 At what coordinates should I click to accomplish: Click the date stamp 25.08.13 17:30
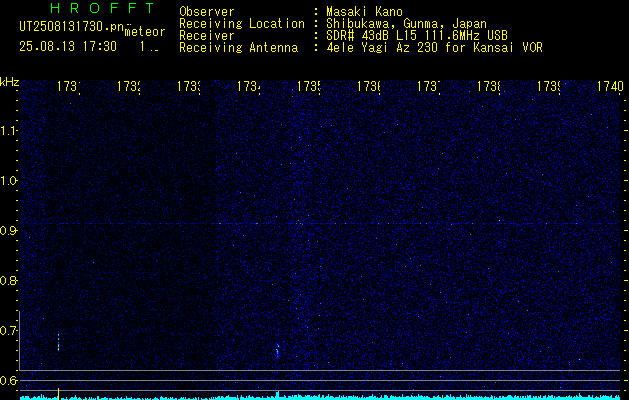68,47
